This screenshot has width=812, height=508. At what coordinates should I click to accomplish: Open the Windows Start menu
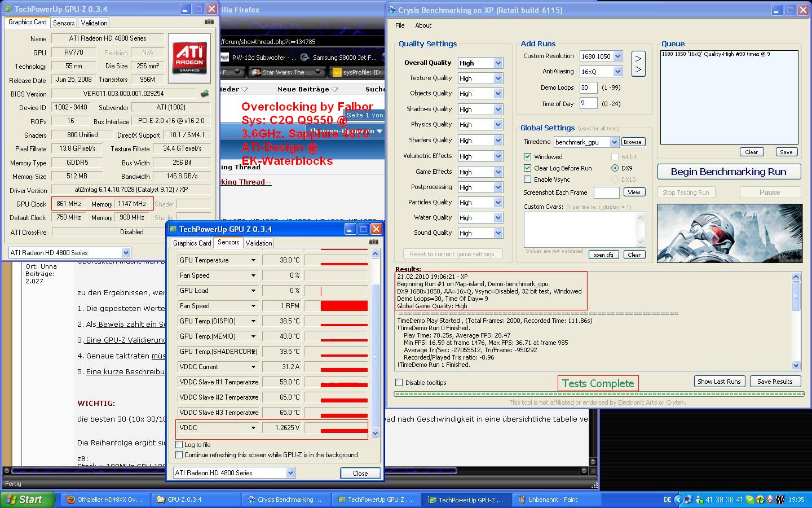[28, 500]
